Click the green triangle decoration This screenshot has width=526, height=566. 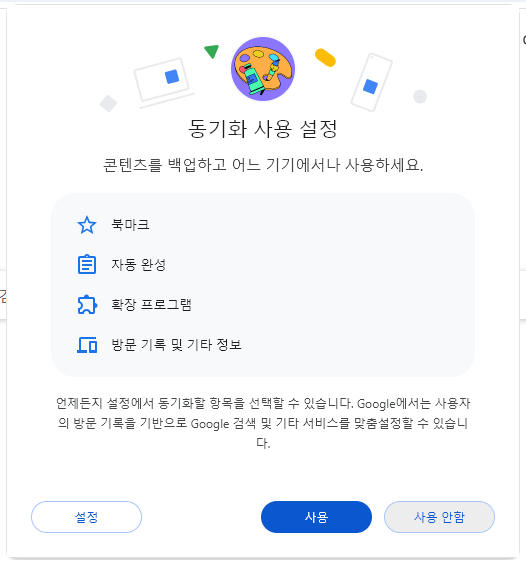[x=212, y=51]
